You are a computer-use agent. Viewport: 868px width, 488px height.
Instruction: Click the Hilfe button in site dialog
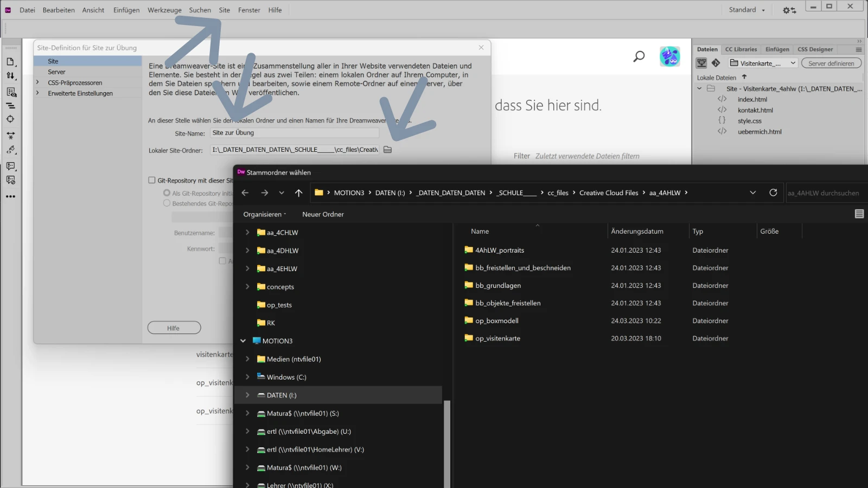click(174, 328)
